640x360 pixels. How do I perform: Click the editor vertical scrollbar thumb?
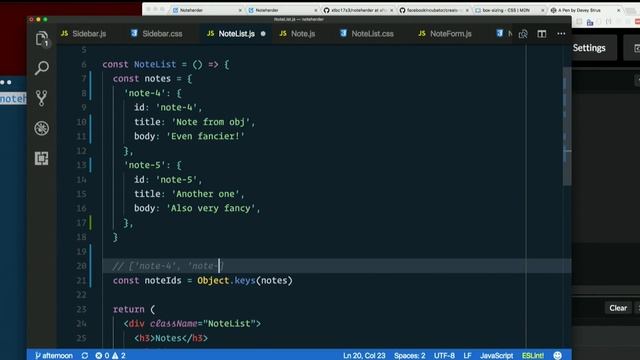(567, 127)
